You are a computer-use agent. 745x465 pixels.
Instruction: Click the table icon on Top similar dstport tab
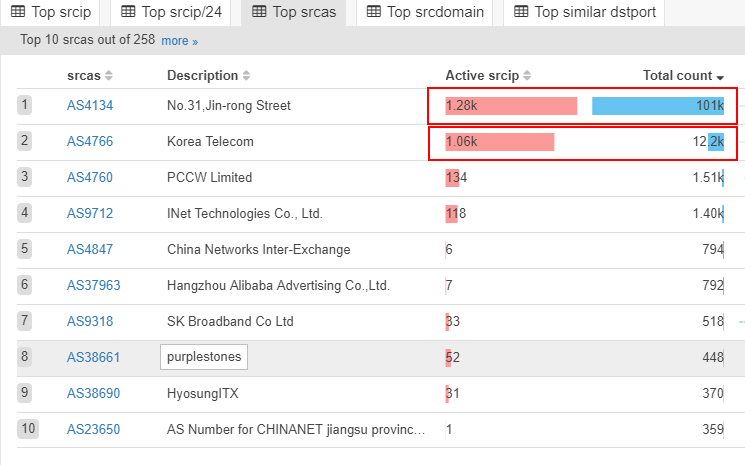point(521,12)
